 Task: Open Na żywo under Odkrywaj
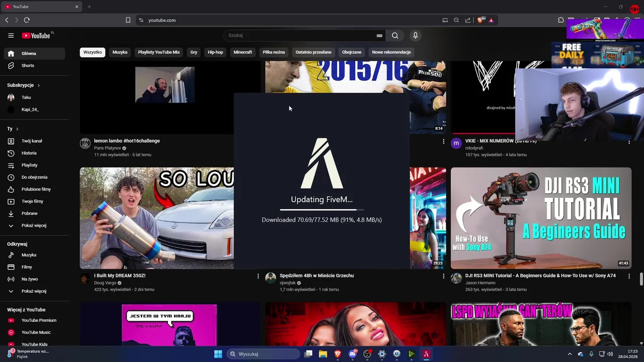(x=34, y=279)
